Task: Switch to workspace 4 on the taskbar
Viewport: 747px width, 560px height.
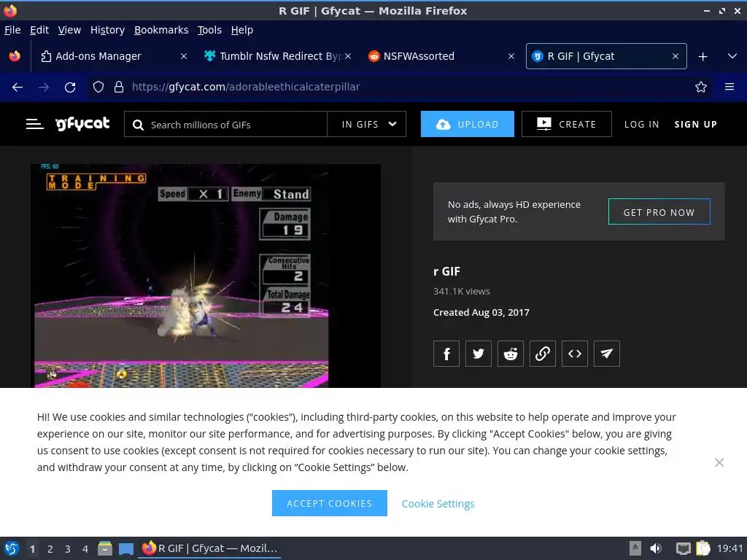Action: pos(85,548)
